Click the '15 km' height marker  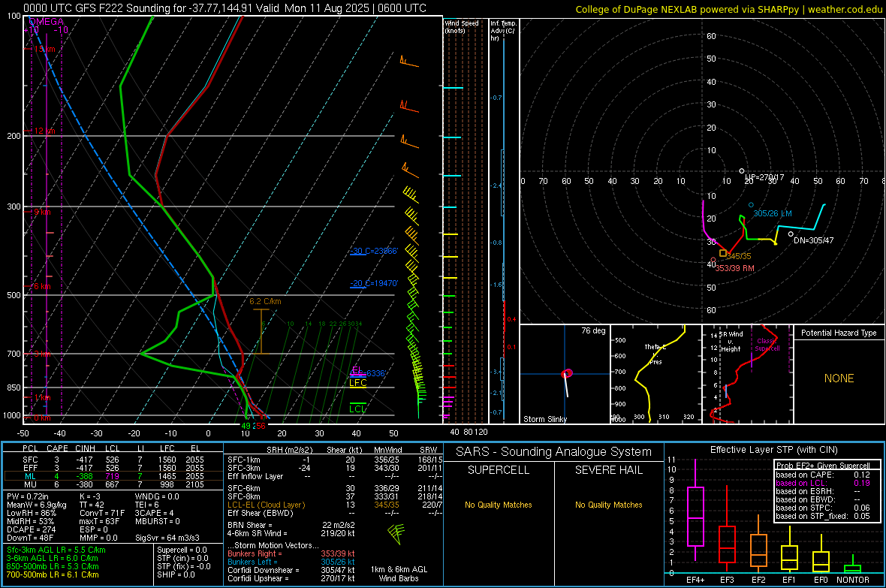click(x=44, y=50)
